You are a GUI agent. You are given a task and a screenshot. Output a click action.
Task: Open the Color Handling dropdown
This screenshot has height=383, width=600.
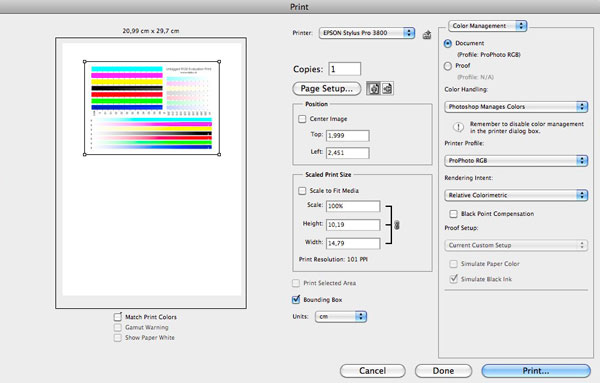(x=516, y=107)
